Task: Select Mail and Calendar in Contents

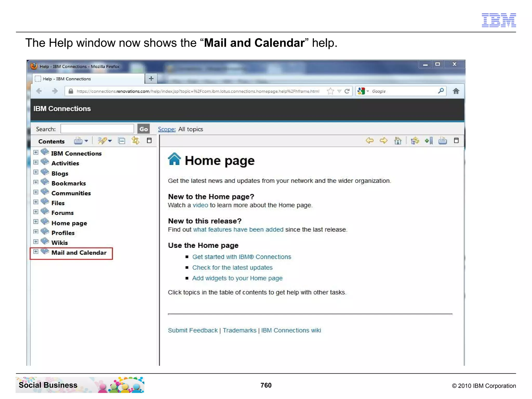Action: pos(79,253)
